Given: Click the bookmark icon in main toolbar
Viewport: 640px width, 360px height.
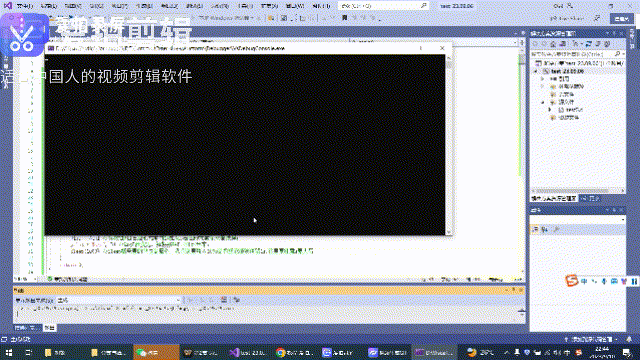Looking at the screenshot, I should pos(344,18).
